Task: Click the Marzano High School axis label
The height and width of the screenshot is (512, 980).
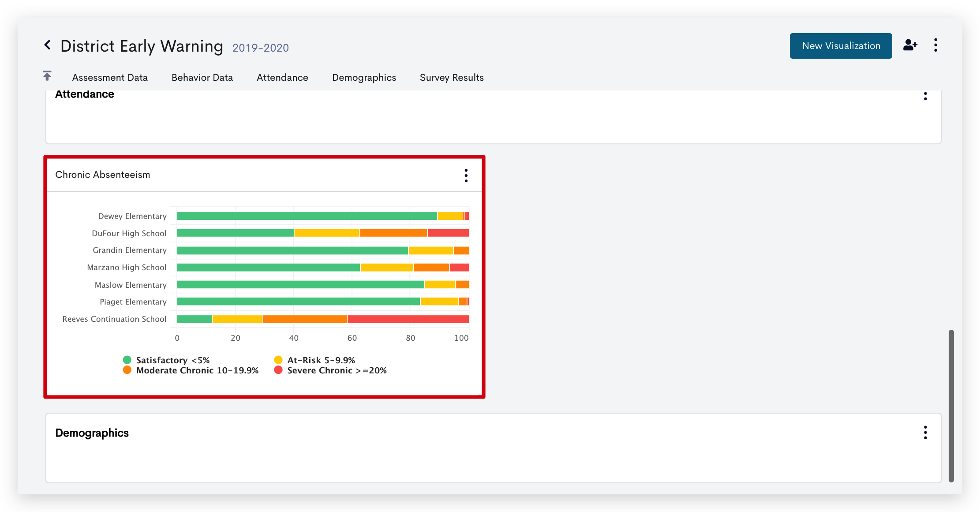Action: tap(127, 267)
